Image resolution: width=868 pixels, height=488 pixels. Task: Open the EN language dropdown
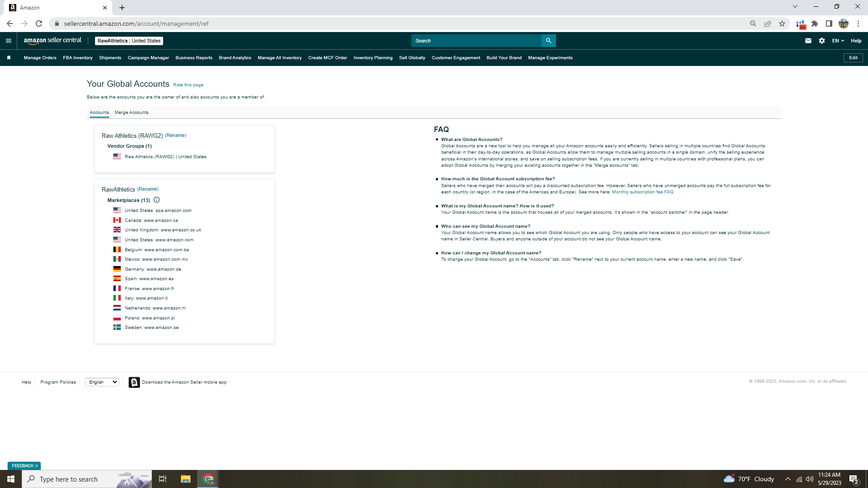click(838, 41)
